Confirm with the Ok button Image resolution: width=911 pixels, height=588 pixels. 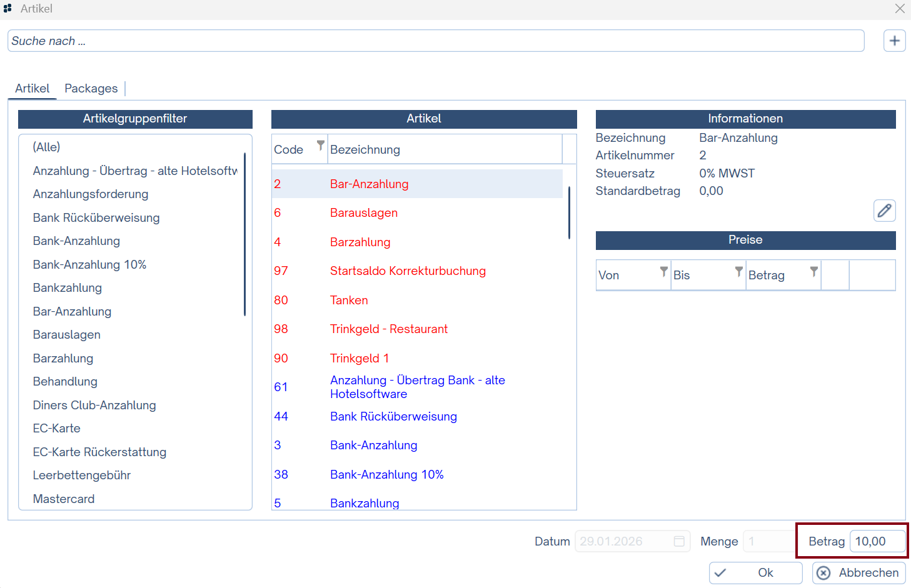tap(755, 572)
